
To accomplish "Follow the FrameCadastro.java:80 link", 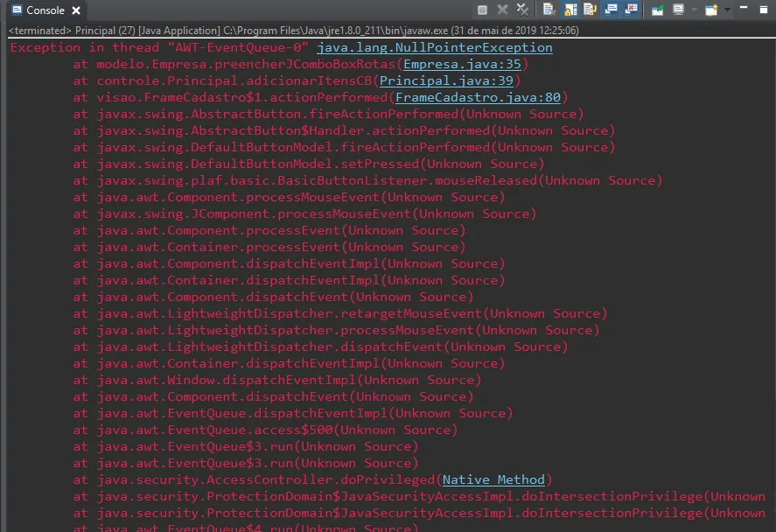I will (478, 97).
